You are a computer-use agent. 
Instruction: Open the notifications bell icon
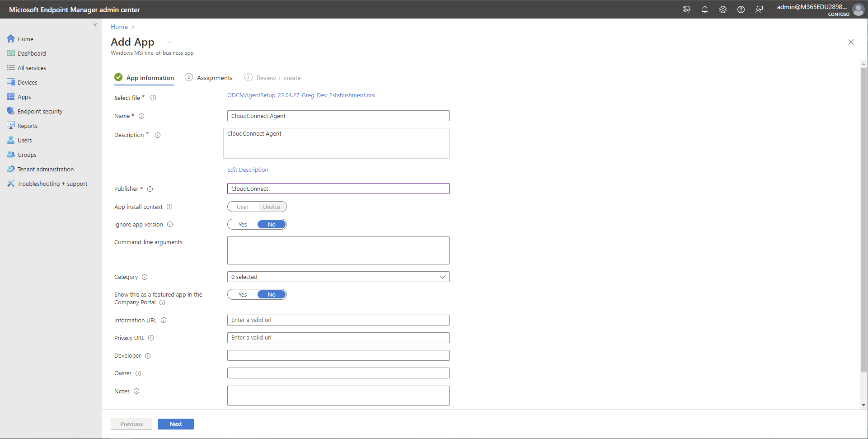click(704, 9)
